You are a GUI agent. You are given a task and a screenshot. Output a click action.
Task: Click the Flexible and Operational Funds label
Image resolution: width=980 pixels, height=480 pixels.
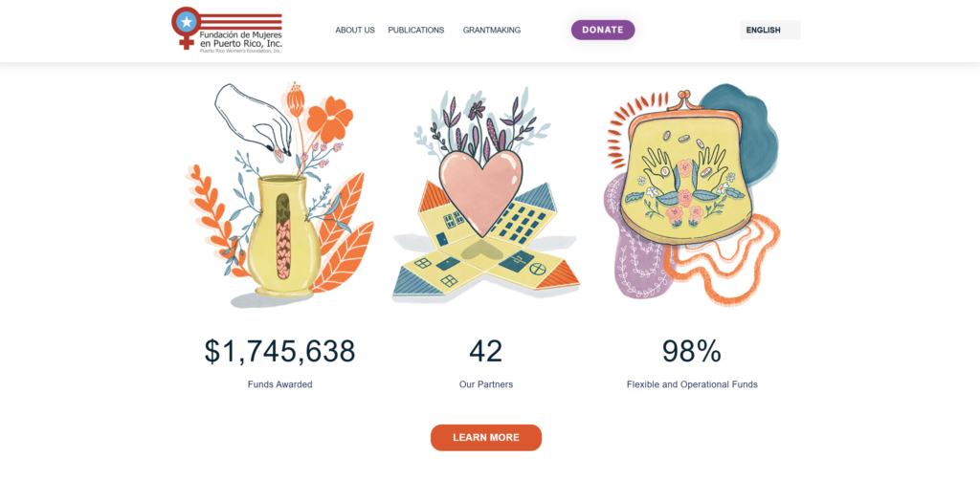pyautogui.click(x=692, y=384)
